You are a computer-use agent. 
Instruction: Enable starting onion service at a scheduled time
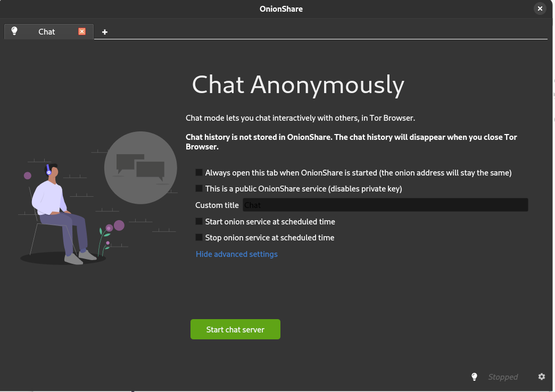(199, 221)
